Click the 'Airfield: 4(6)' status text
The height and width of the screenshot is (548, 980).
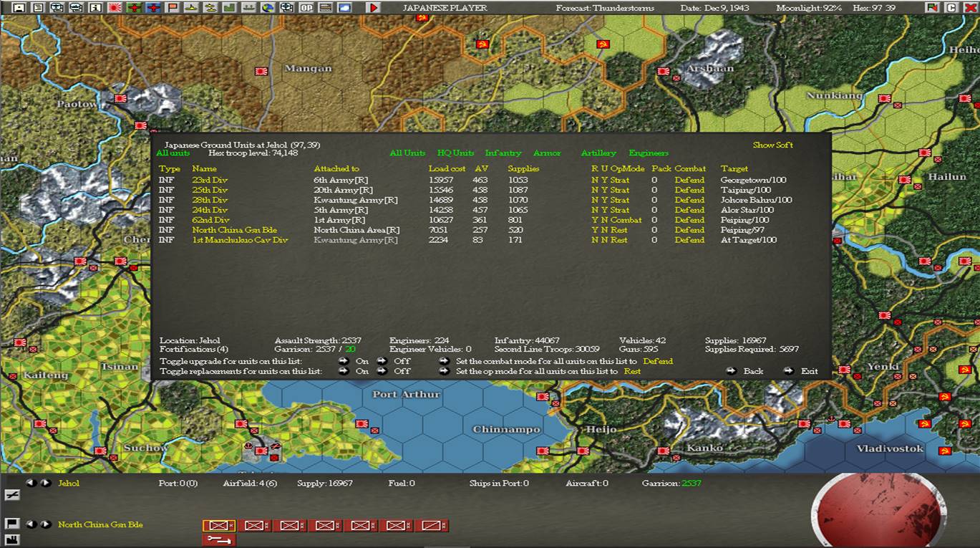tap(250, 483)
